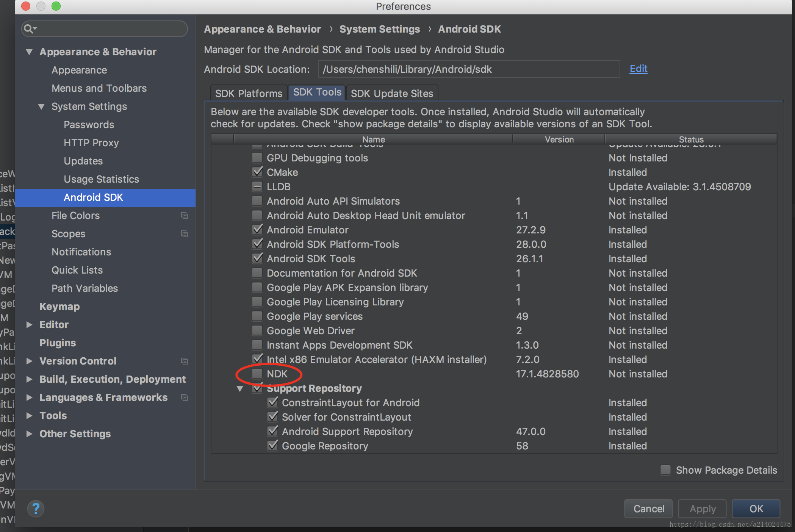Click the Apply button
Screen dimensions: 795x532
click(x=703, y=509)
